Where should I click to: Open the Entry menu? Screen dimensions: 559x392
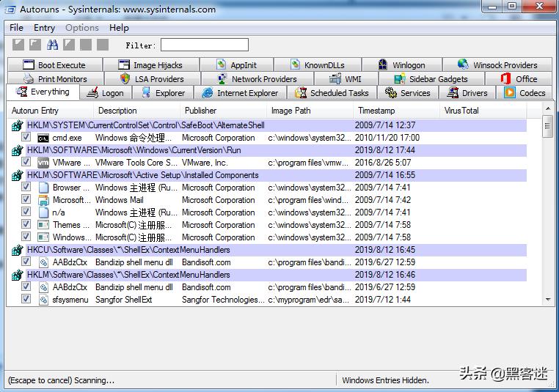click(44, 28)
